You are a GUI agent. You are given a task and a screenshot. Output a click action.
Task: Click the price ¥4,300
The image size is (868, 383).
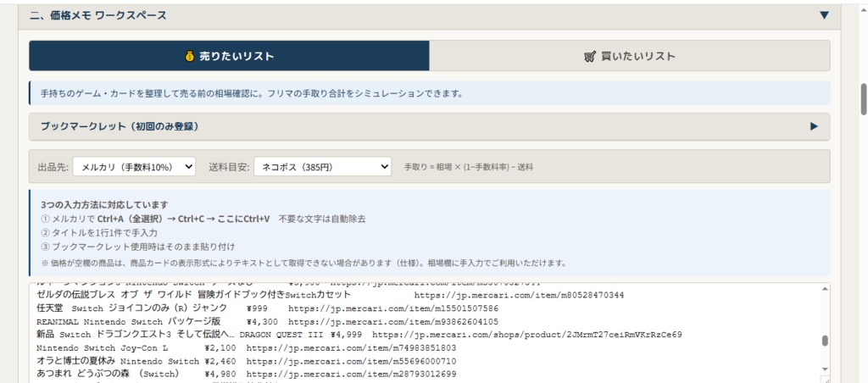coord(262,321)
